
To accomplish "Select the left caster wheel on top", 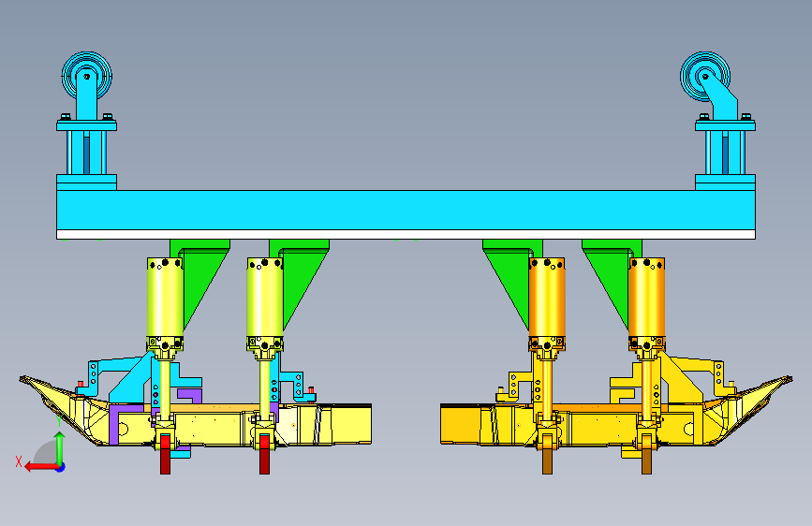I will coord(86,76).
